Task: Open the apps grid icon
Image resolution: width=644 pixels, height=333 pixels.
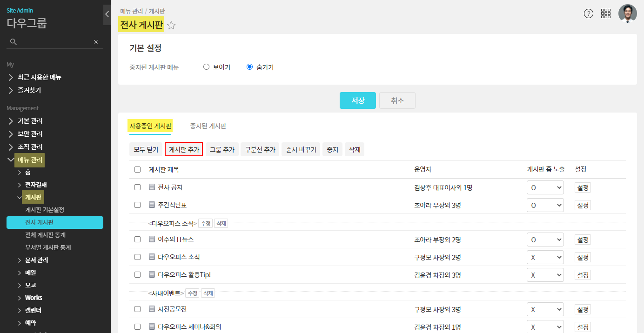Action: (x=606, y=13)
